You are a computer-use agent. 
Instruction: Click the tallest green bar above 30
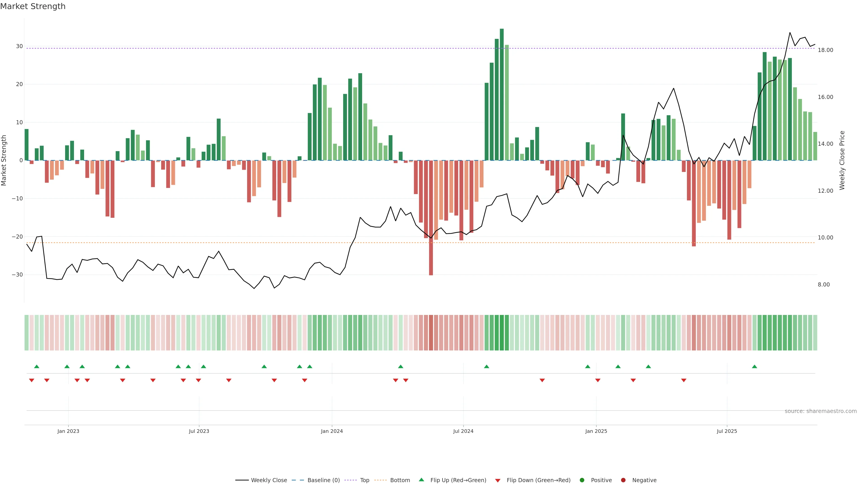(x=502, y=94)
